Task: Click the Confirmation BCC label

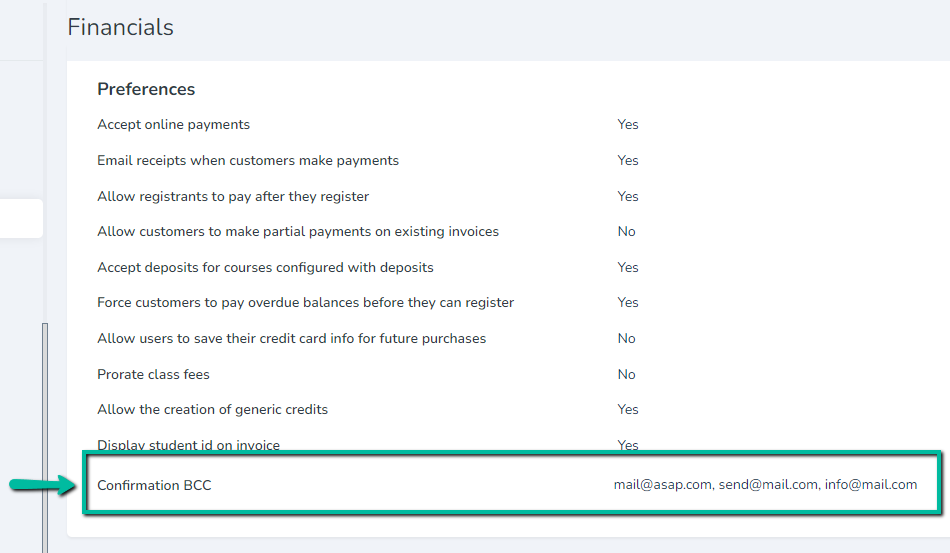Action: coord(154,485)
